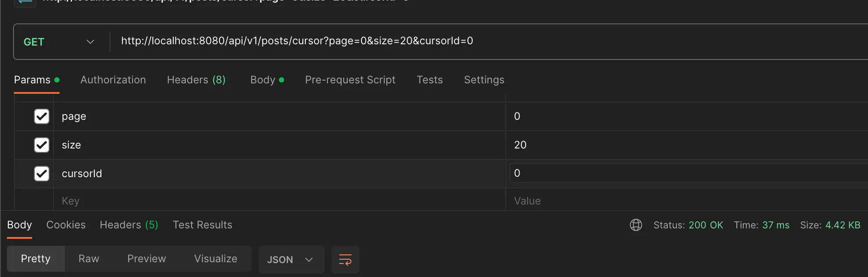Click the network globe icon

(x=636, y=225)
